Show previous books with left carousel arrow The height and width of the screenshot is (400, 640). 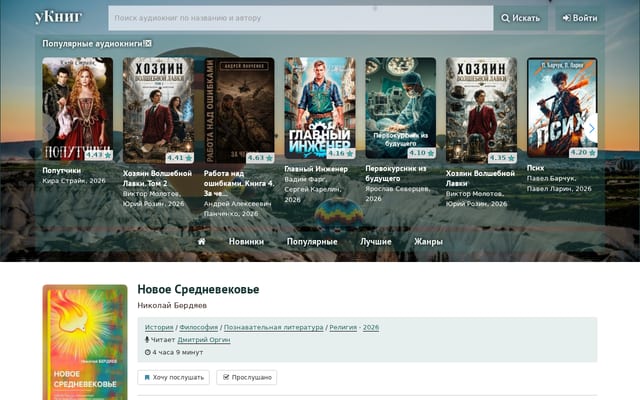point(49,128)
